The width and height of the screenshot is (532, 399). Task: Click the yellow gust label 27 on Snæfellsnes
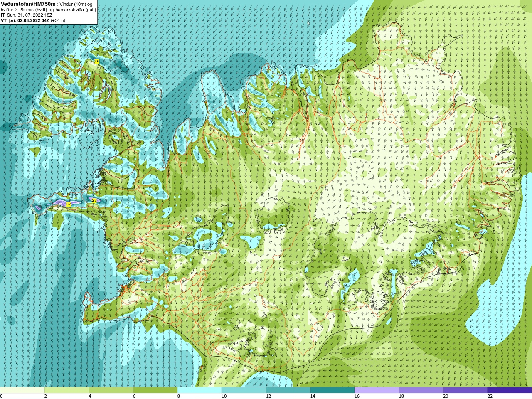point(94,200)
